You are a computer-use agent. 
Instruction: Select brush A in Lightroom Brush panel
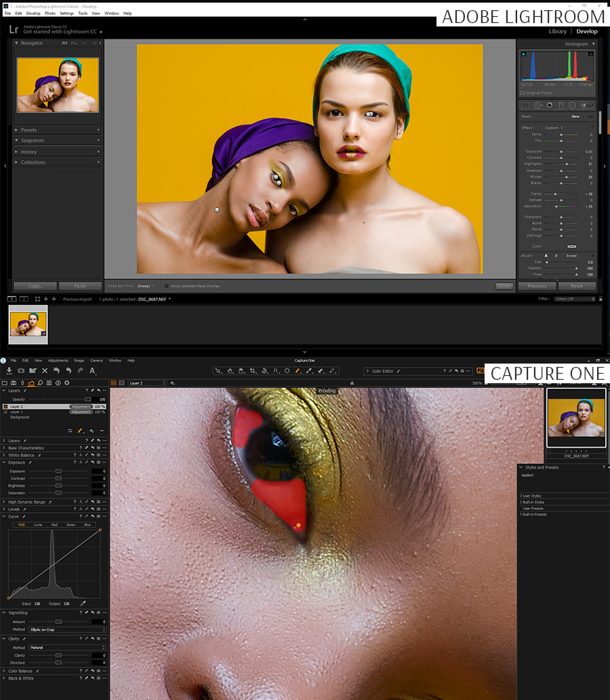coord(546,256)
